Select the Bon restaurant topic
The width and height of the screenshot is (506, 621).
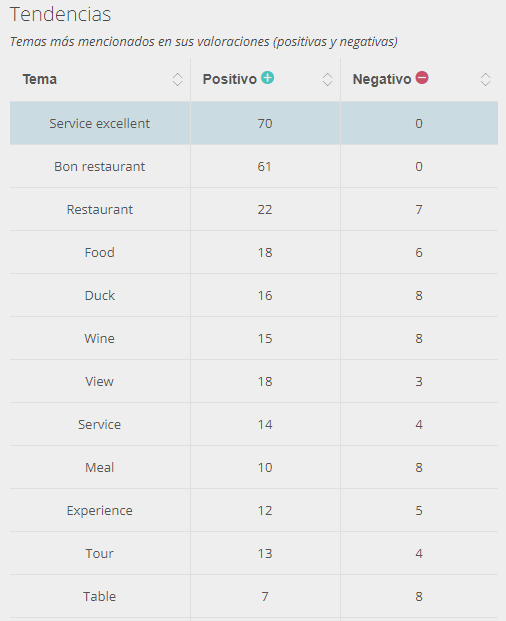(x=99, y=166)
